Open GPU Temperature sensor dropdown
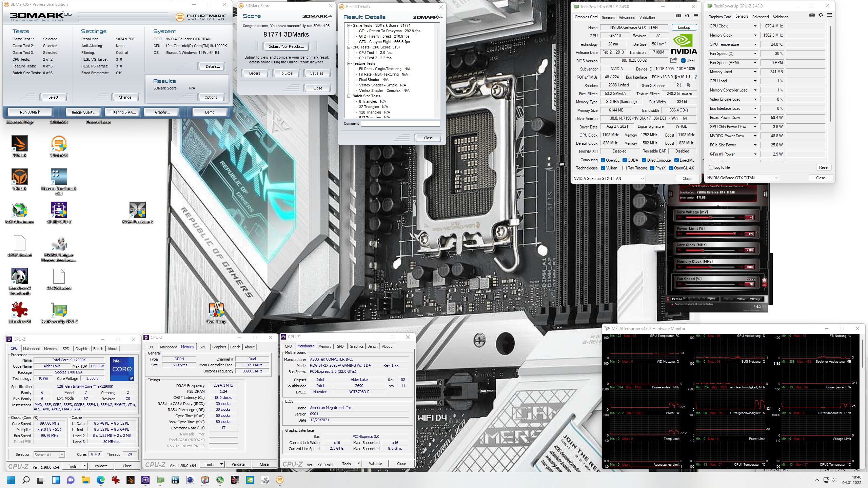Screen dimensions: 868x488 click(x=755, y=44)
